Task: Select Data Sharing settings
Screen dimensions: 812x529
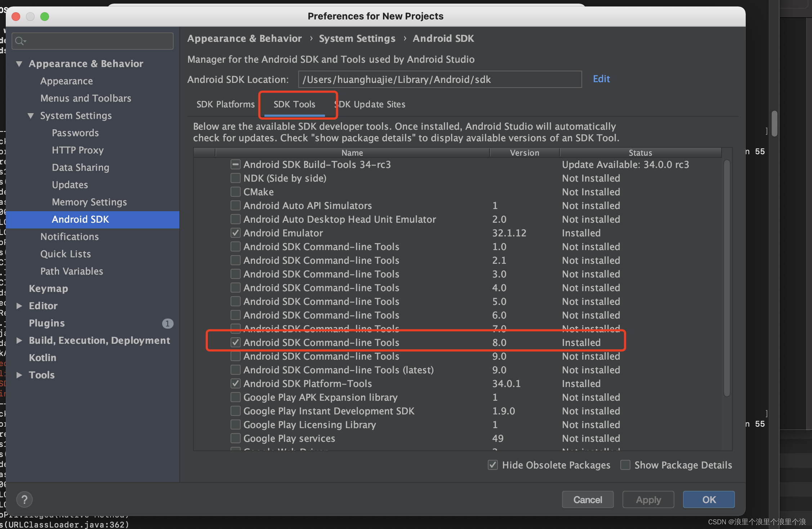Action: 80,168
